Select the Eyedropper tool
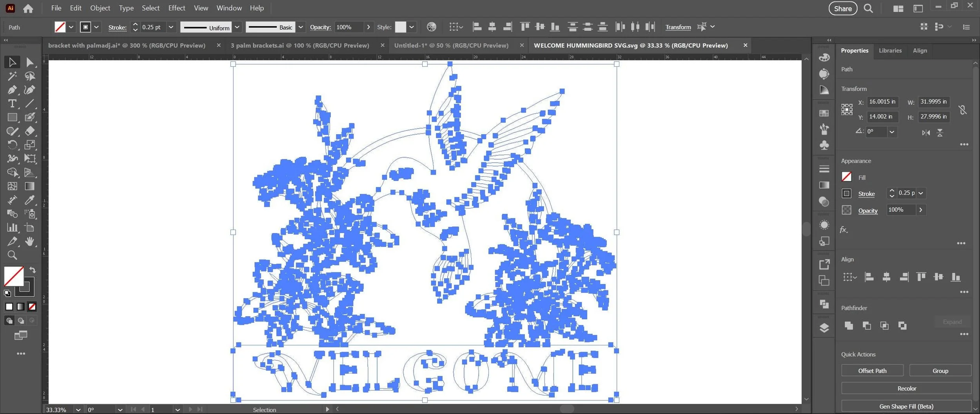This screenshot has height=414, width=980. [30, 200]
